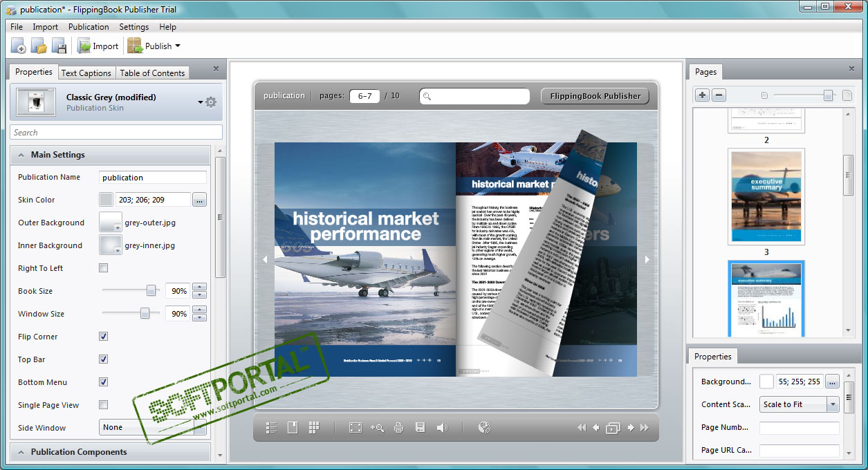Click the Import toolbar button
The width and height of the screenshot is (868, 470).
point(98,46)
